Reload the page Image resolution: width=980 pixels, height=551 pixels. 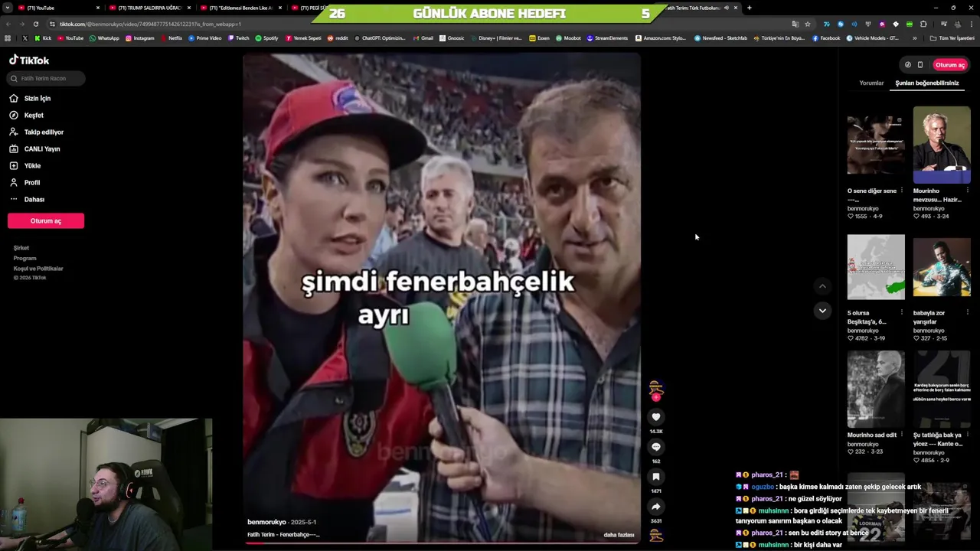point(35,24)
